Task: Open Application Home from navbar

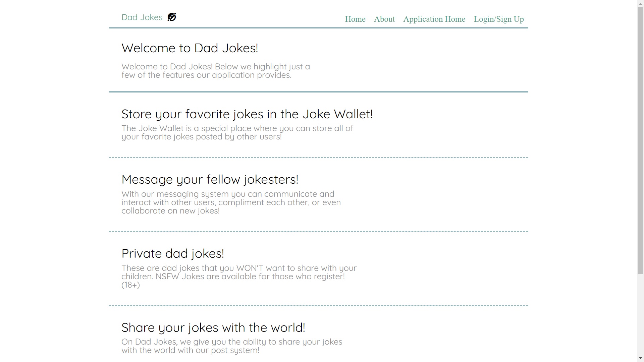Action: (x=434, y=19)
